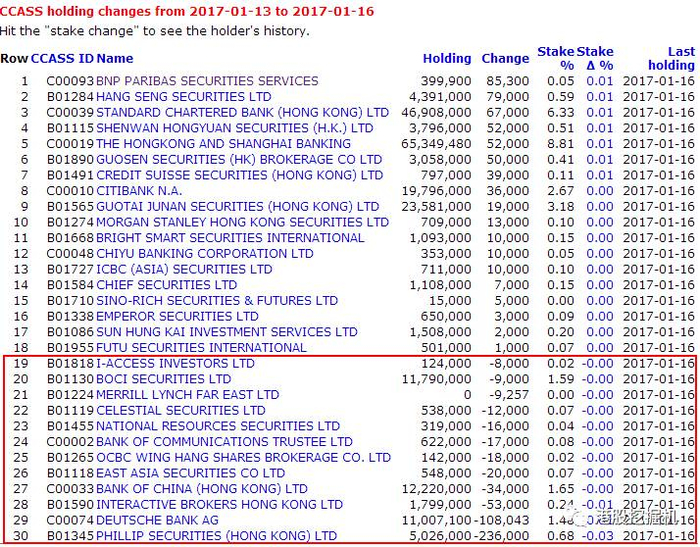Click stake change -0.00 for BOCI Securities

597,379
